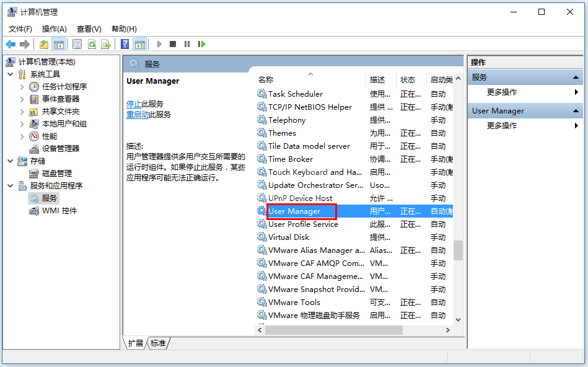Toggle the show/hide action pane icon
Viewport: 588px width, 367px height.
(x=140, y=44)
